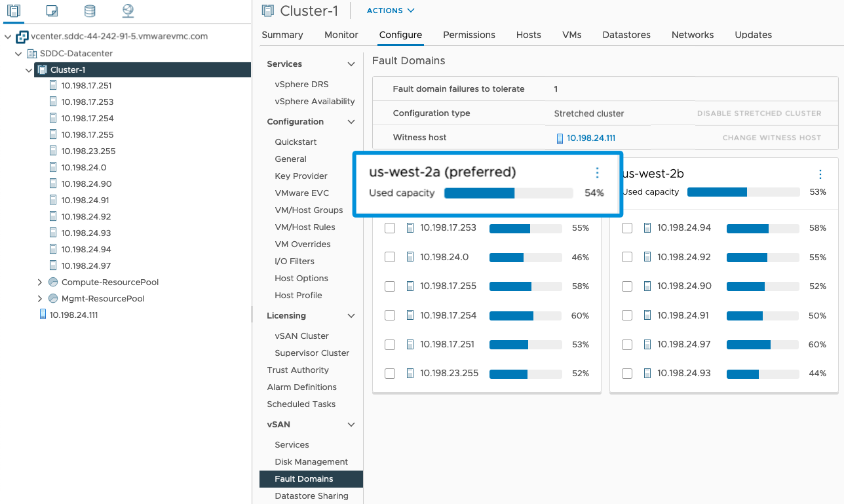
Task: Switch to the Summary tab
Action: point(282,35)
